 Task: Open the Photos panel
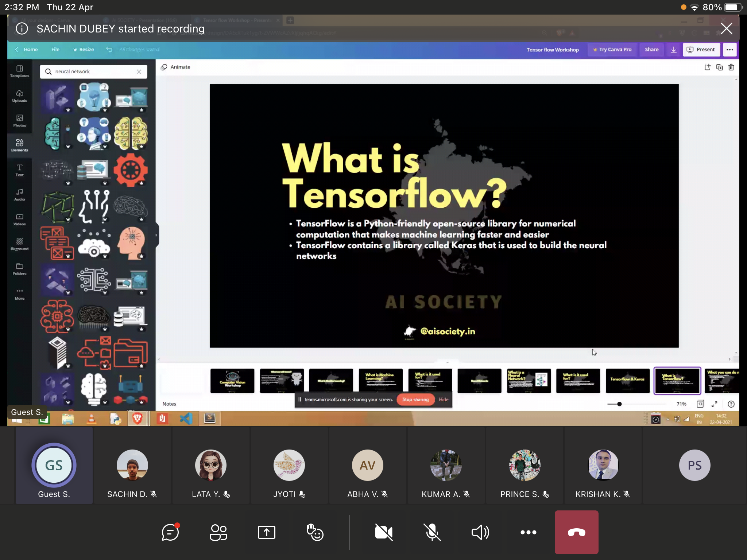point(20,121)
